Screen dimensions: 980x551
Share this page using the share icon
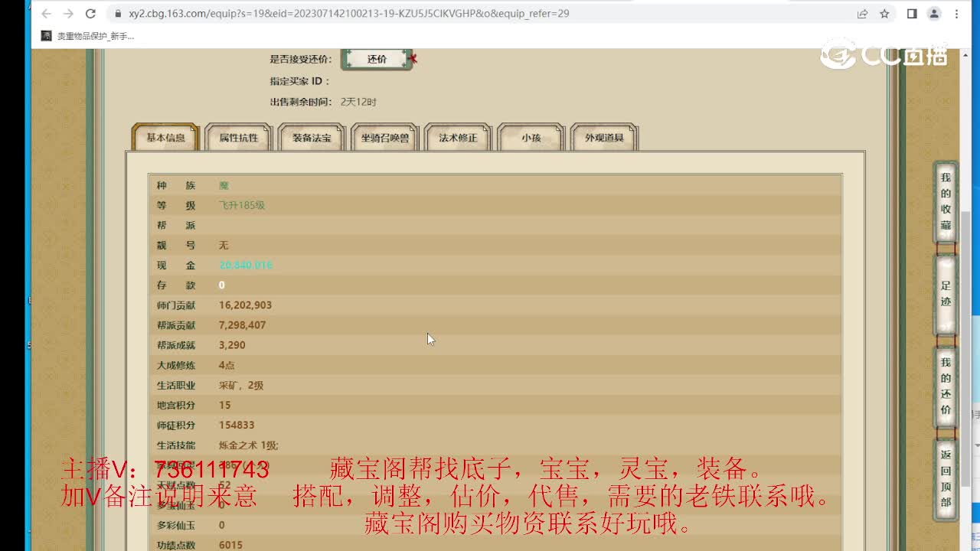pyautogui.click(x=863, y=14)
